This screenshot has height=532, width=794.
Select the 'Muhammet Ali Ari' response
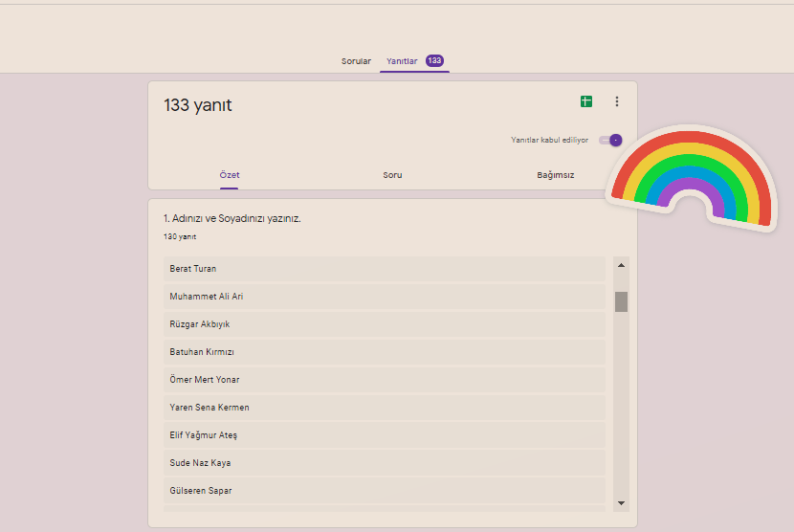(384, 297)
